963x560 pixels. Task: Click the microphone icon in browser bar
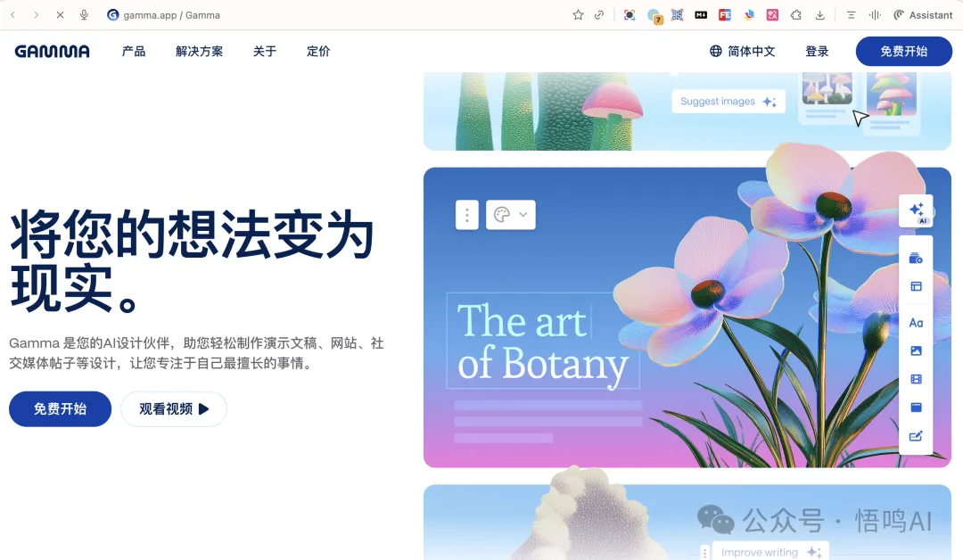click(84, 15)
